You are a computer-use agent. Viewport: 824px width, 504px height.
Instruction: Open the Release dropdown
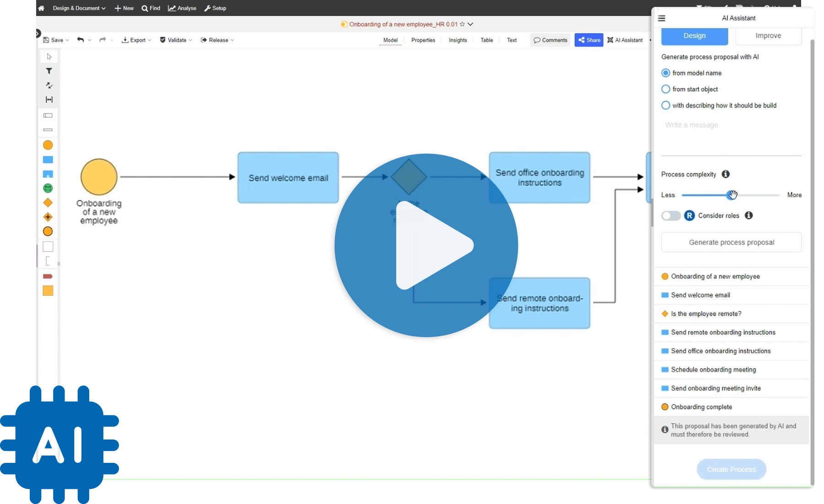[x=217, y=40]
